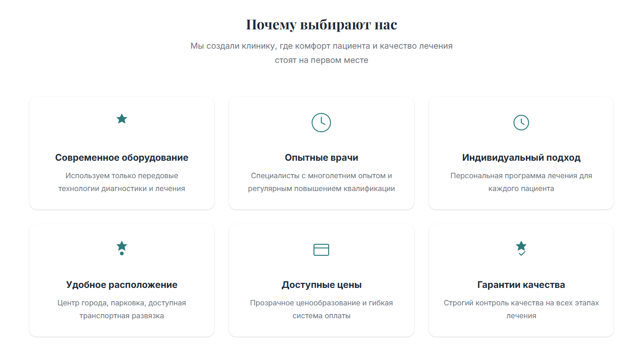The image size is (644, 360).
Task: Click the card mentioning парковка и транспортная развязка
Action: pos(121,280)
